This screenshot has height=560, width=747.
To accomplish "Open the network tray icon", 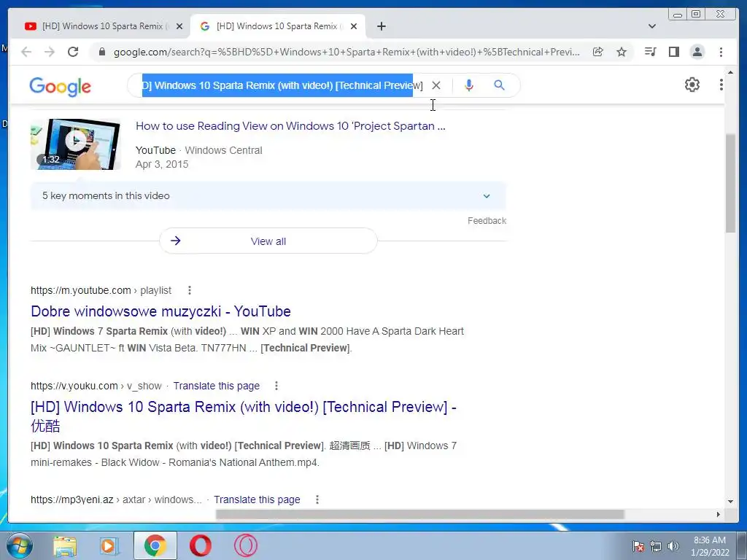I will pyautogui.click(x=656, y=546).
